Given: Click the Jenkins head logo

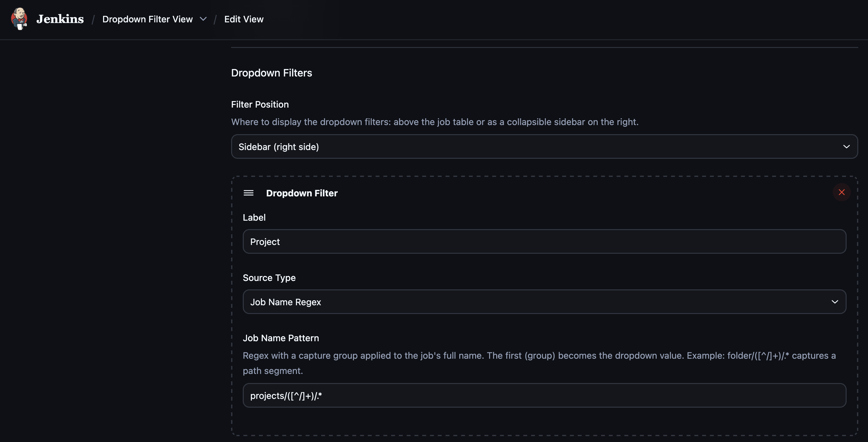Looking at the screenshot, I should tap(19, 19).
